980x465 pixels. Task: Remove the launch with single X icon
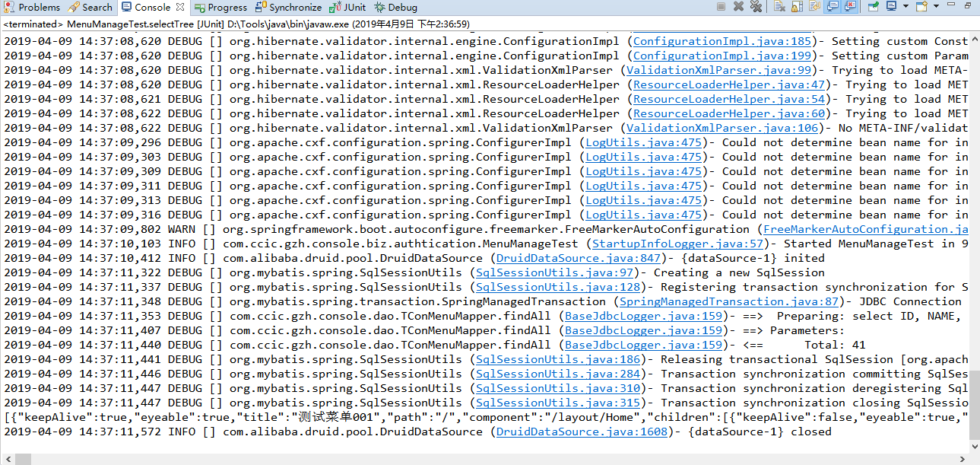[738, 7]
